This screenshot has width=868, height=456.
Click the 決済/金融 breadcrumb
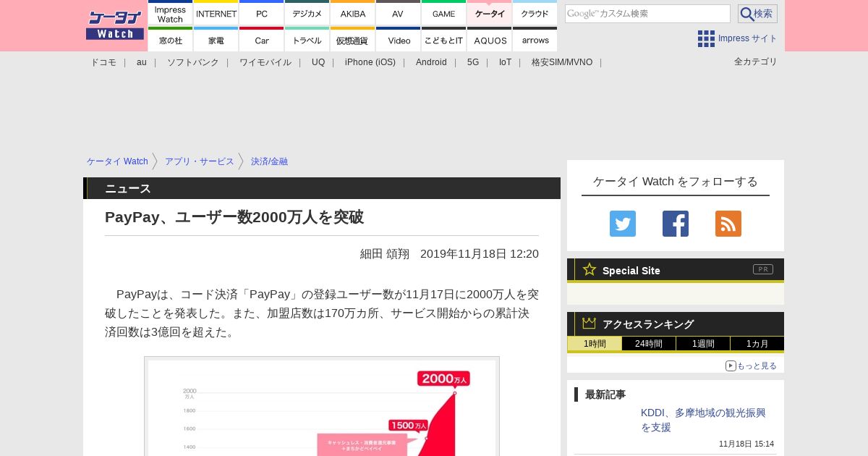pyautogui.click(x=269, y=161)
